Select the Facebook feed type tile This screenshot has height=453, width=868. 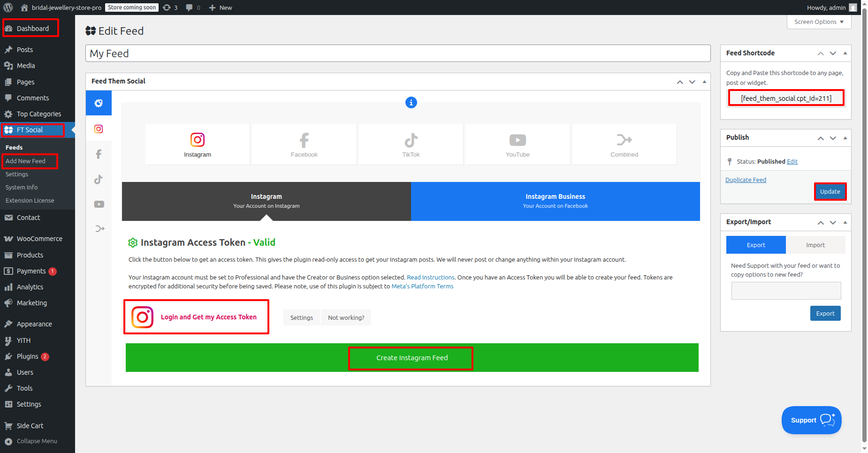tap(304, 144)
